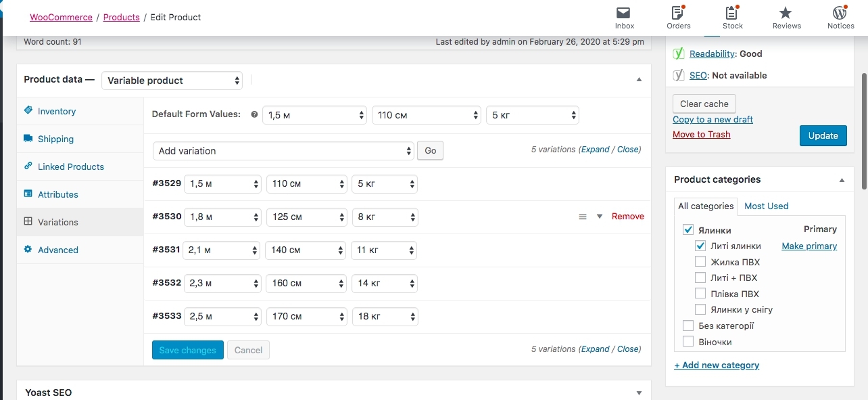Expand the Yoast SEO panel arrow
Viewport: 868px width, 400px height.
pyautogui.click(x=639, y=393)
